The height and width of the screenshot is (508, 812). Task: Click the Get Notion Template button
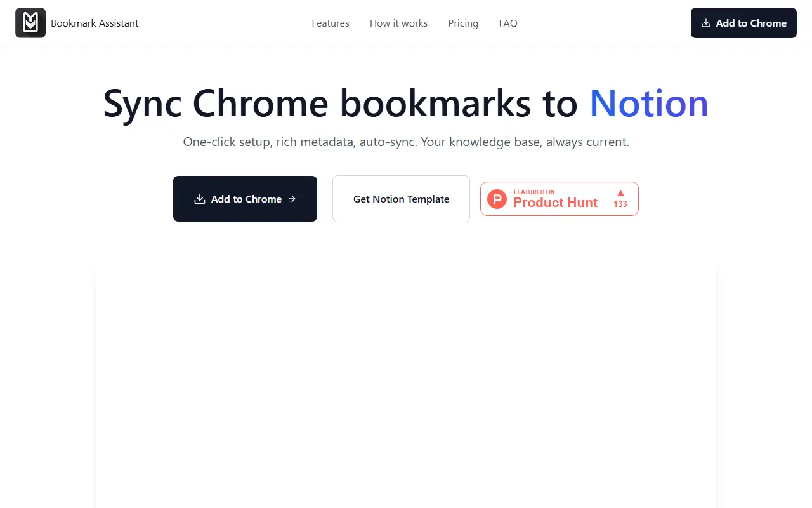(401, 199)
